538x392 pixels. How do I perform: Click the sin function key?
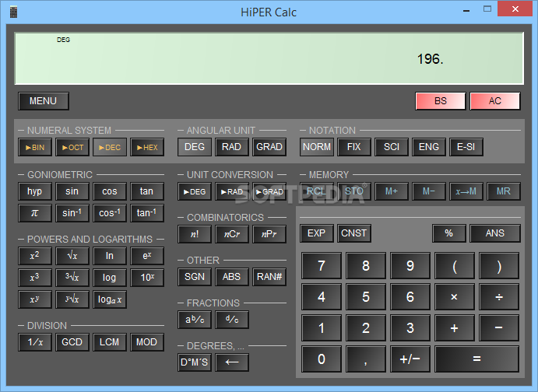point(72,191)
